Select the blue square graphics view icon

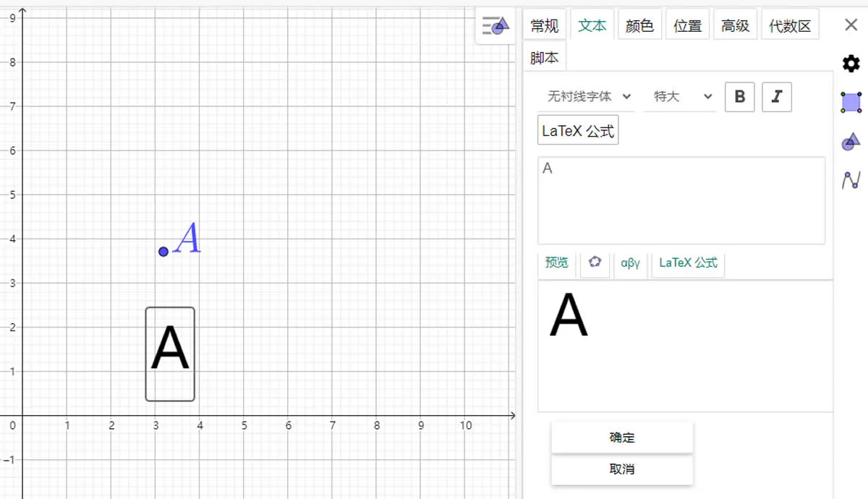point(851,102)
